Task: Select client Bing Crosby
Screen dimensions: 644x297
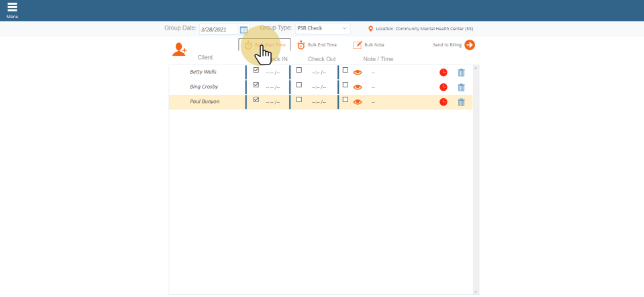Action: (x=204, y=87)
